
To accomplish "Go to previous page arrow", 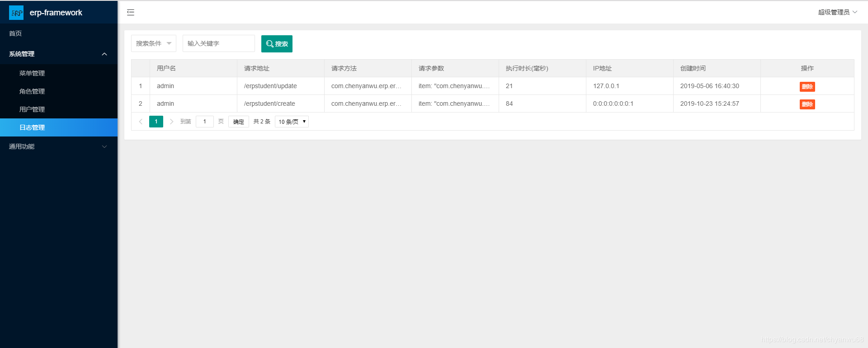I will point(141,122).
